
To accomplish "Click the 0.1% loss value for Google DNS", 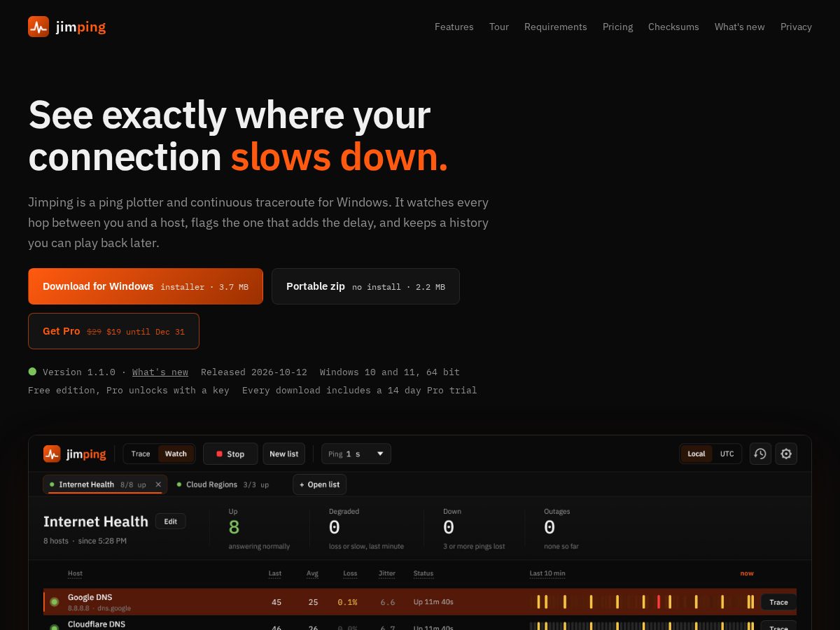I will point(347,602).
